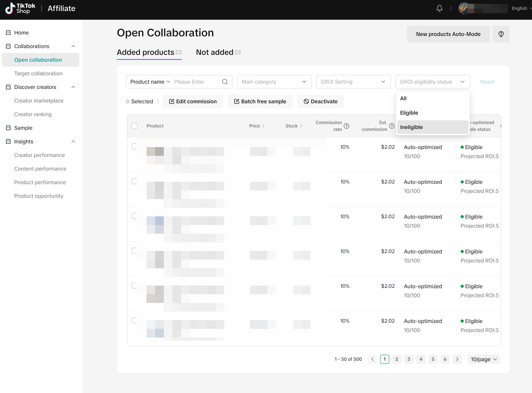This screenshot has height=393, width=532.
Task: Switch to the Not added tab
Action: (x=215, y=52)
